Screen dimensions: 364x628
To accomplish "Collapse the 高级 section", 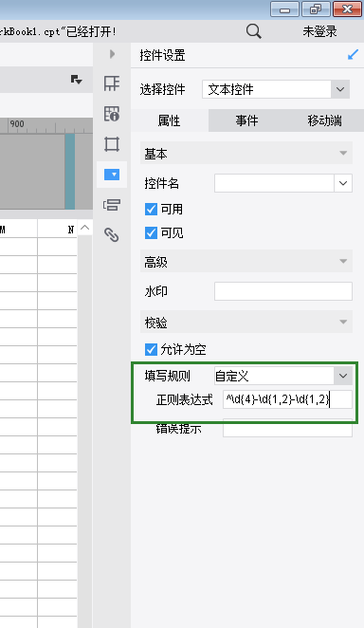I will [x=343, y=261].
